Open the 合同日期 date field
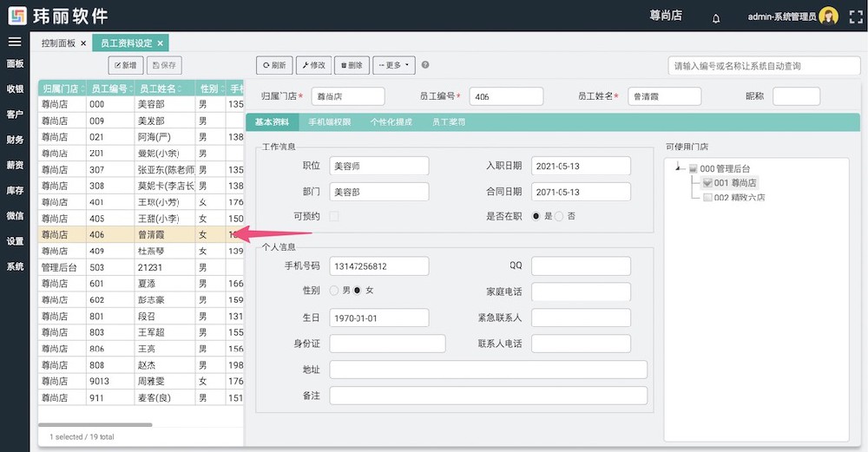Viewport: 868px width, 452px height. pos(581,192)
